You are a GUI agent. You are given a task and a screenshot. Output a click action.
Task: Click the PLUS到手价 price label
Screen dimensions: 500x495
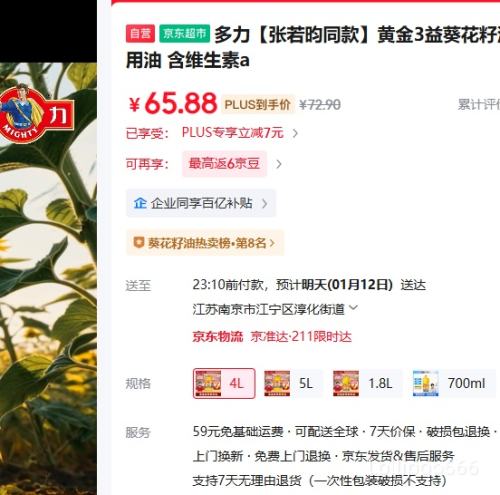click(x=257, y=105)
